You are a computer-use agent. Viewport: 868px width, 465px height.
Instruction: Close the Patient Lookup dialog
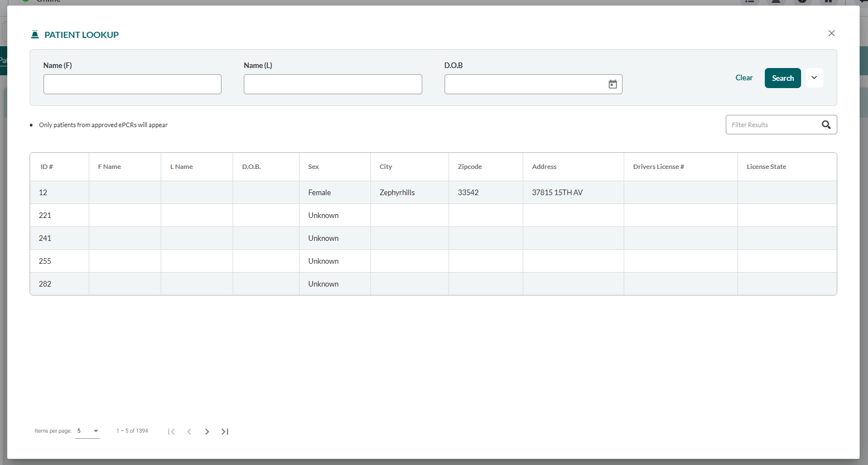point(831,33)
